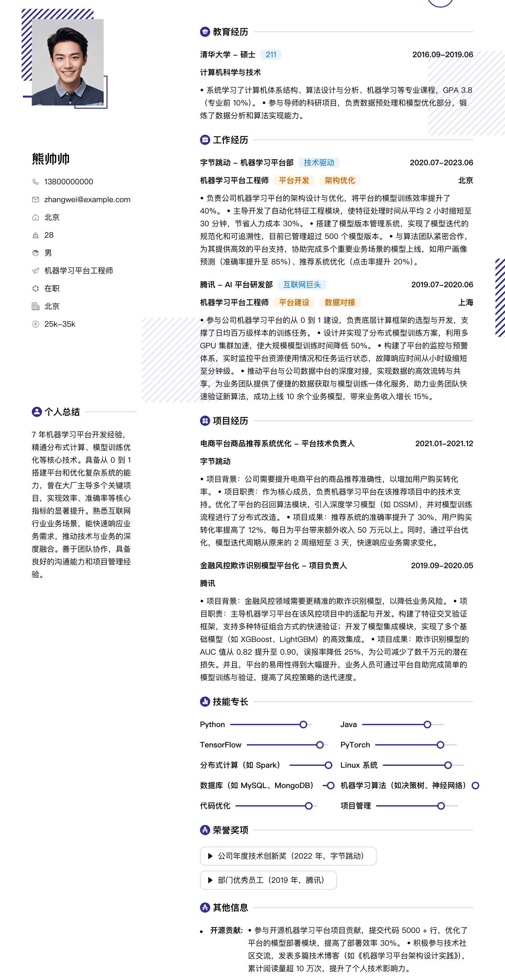The image size is (505, 980).
Task: Click the 教育经历 section heading
Action: (x=231, y=31)
